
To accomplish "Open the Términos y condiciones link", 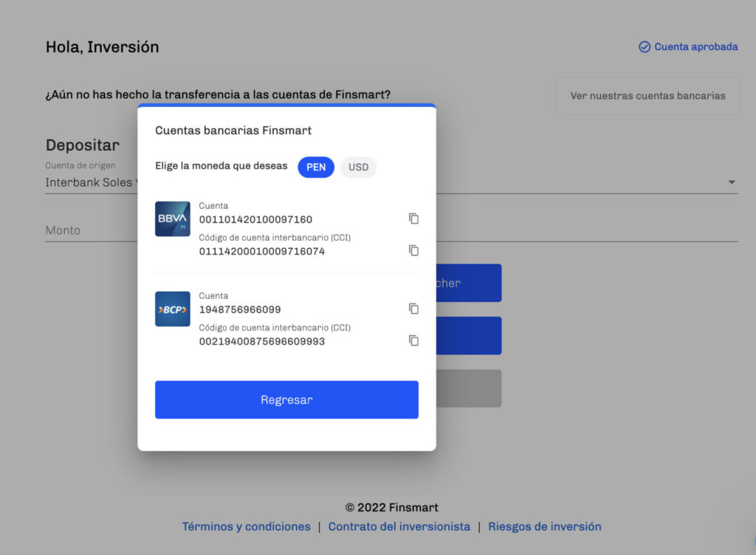I will pos(247,526).
